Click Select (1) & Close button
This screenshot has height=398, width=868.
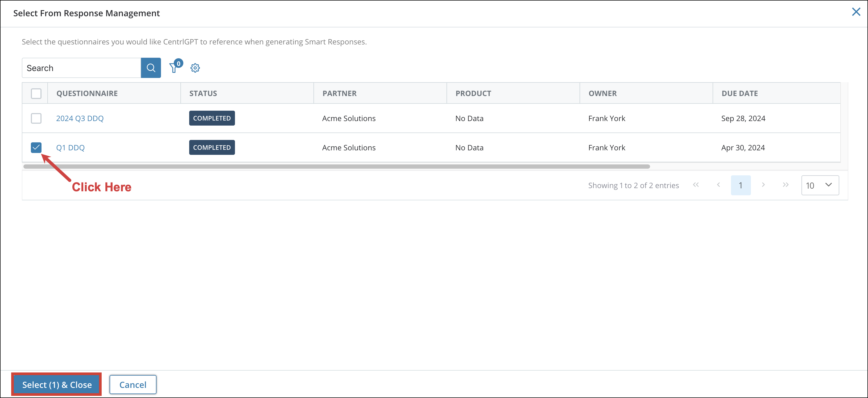[x=57, y=384]
